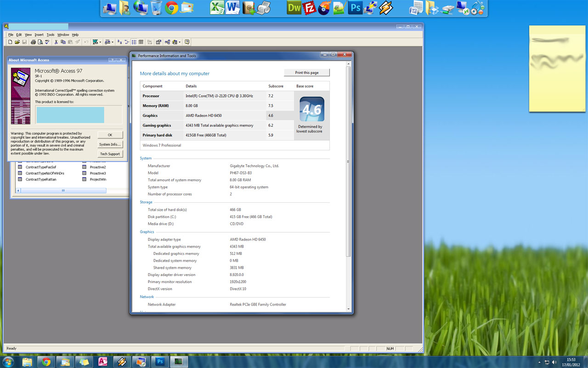Open the Relationships icon in Access toolbar
588x368 pixels.
coord(167,42)
